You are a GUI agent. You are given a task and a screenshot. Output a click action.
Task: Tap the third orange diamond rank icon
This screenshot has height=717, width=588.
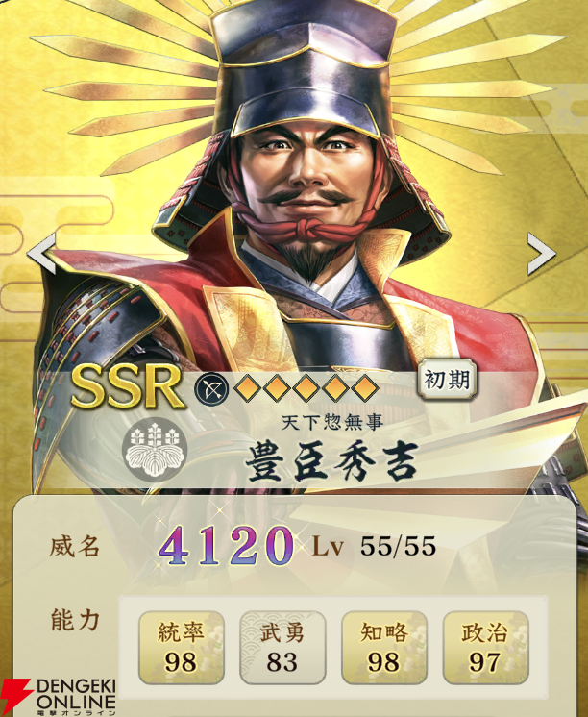306,388
